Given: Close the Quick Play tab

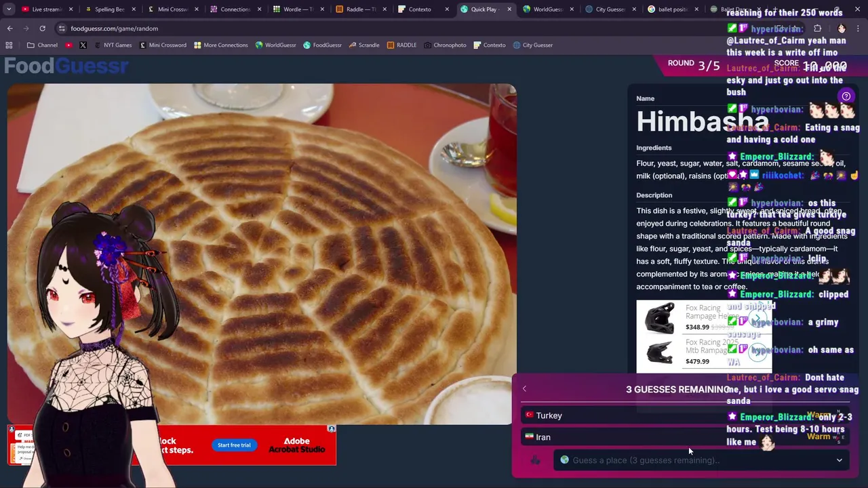Looking at the screenshot, I should [509, 9].
